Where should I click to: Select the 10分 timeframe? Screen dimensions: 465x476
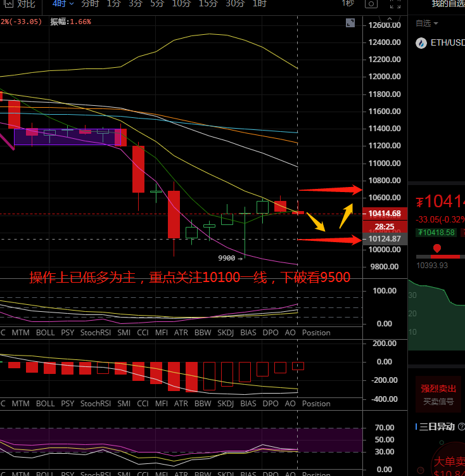point(181,4)
